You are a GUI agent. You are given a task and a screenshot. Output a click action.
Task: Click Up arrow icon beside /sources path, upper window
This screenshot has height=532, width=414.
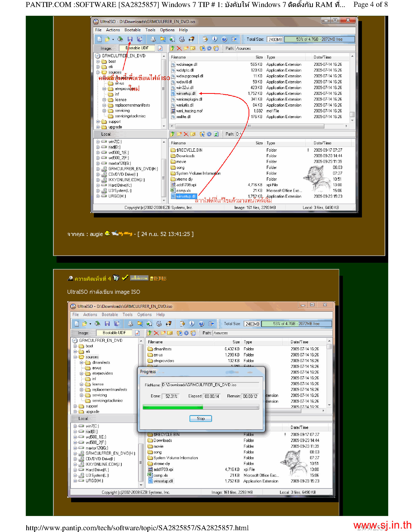pos(172,48)
